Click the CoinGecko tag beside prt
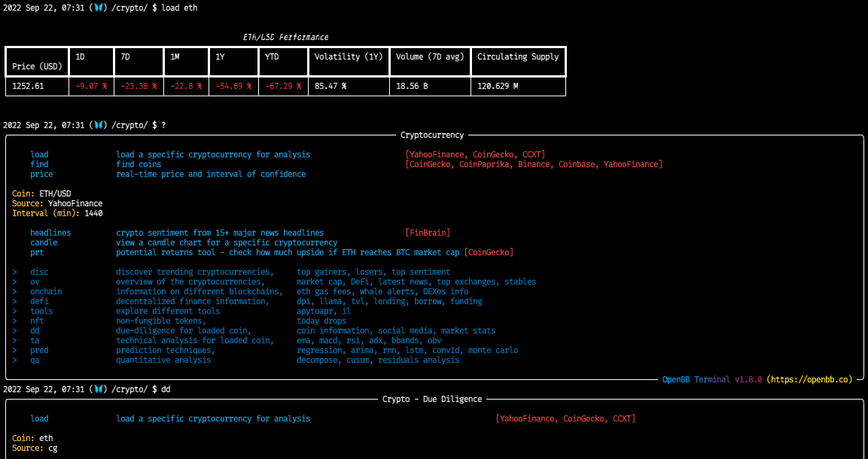Image resolution: width=868 pixels, height=459 pixels. pyautogui.click(x=489, y=251)
